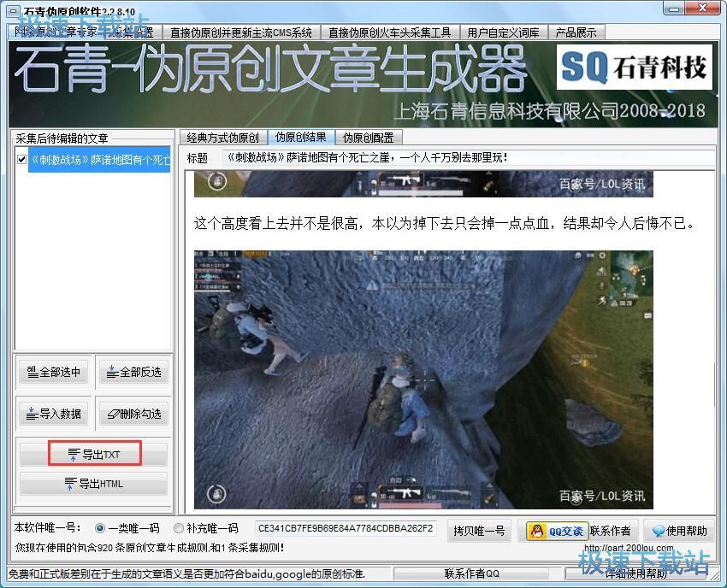Start a chat via QQ交谈 button
This screenshot has width=727, height=588.
click(x=558, y=531)
